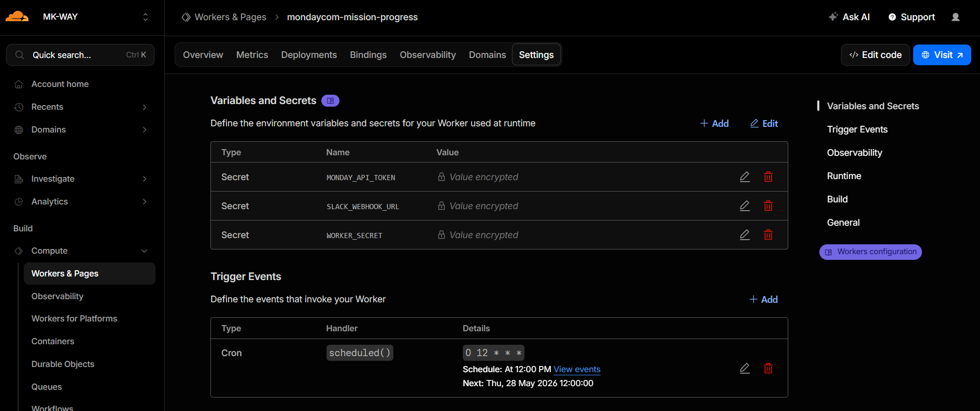Open Observability under Compute

coord(58,296)
